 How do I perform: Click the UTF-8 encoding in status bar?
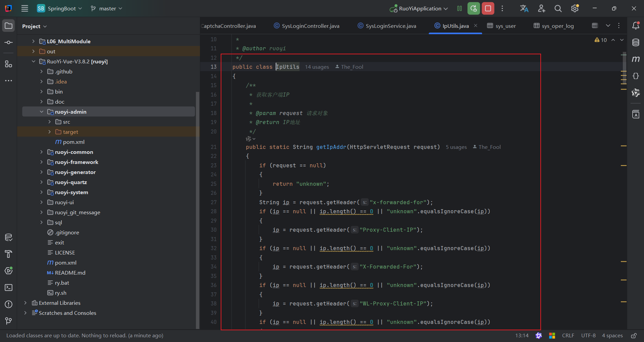588,336
